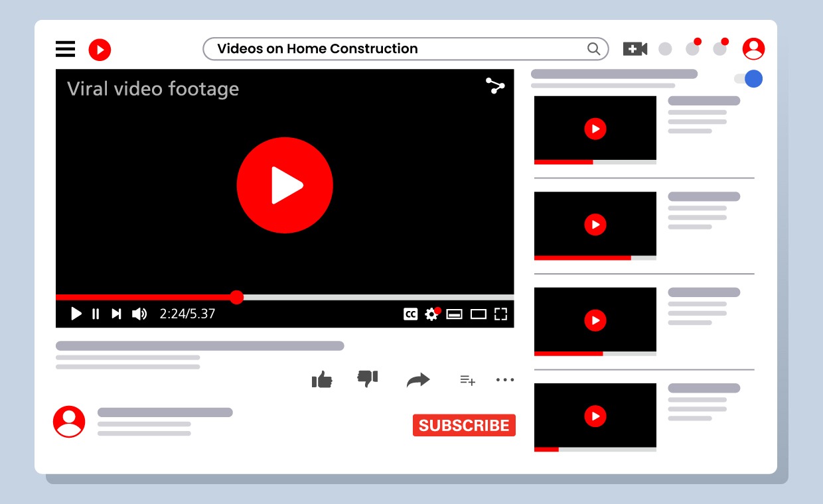
Task: Open the create video camera icon
Action: (x=635, y=49)
